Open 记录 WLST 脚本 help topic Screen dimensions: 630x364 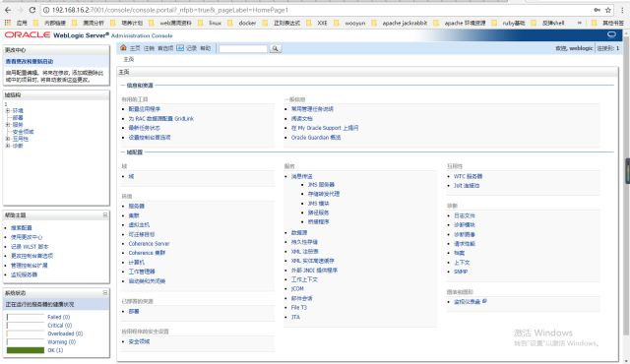pos(30,246)
